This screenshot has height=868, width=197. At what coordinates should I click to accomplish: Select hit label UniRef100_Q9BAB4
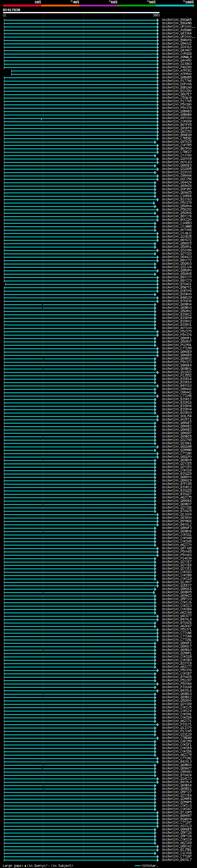click(177, 115)
